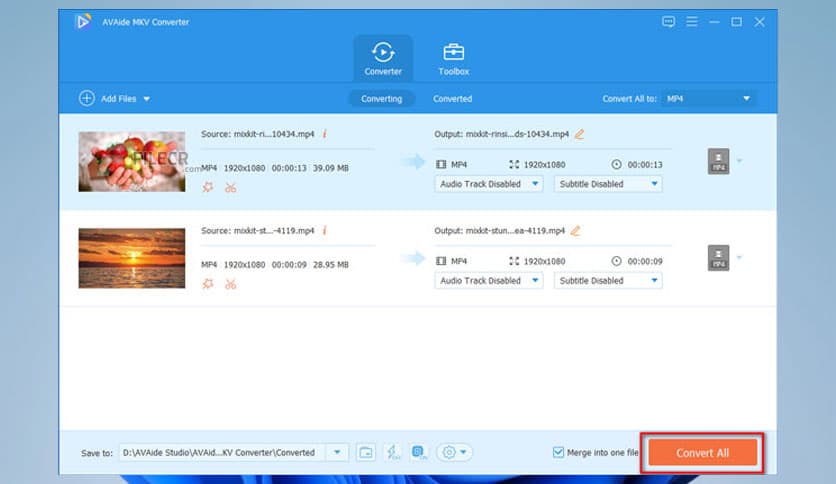Open the edit effects icon for 10434.mp4

tap(208, 187)
